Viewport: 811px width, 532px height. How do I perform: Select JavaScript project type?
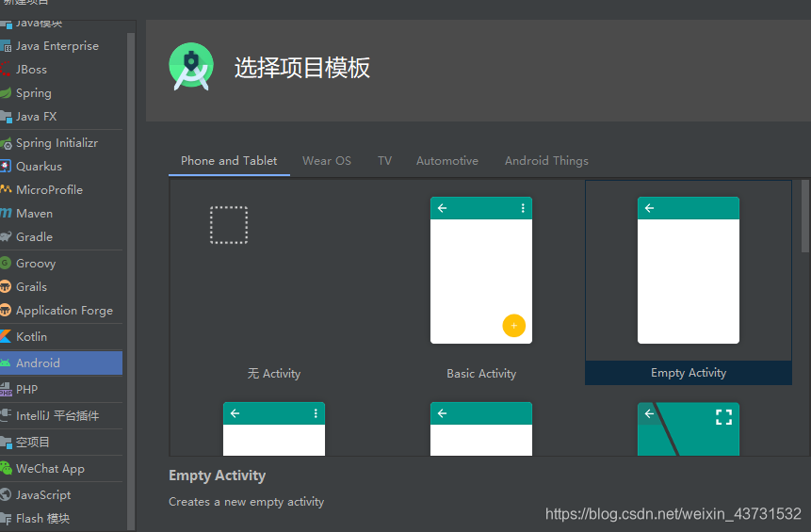click(x=61, y=494)
